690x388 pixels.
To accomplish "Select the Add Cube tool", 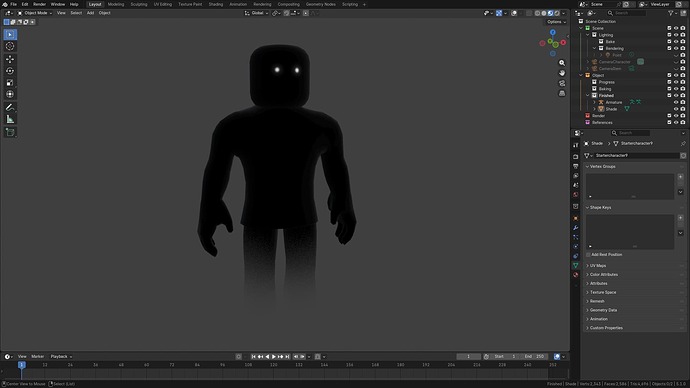I will click(10, 132).
